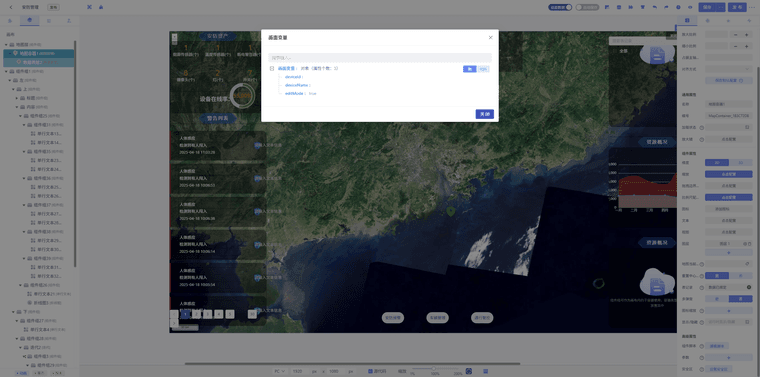This screenshot has width=760, height=377.
Task: Open the more options ellipsis at top right
Action: click(x=752, y=7)
